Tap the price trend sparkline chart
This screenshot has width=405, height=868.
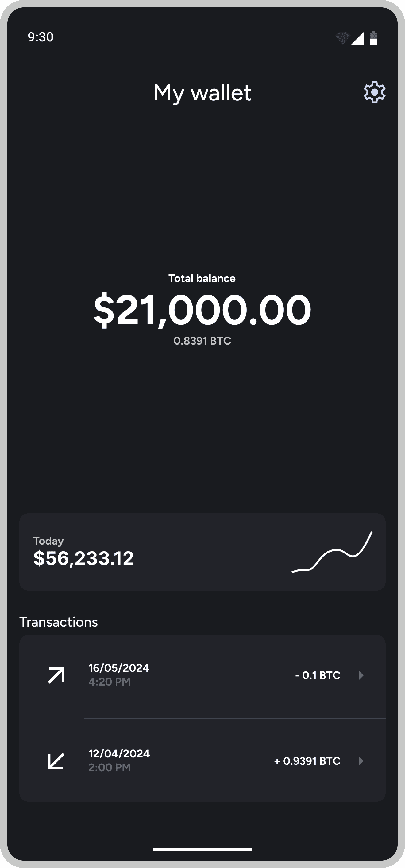(332, 552)
